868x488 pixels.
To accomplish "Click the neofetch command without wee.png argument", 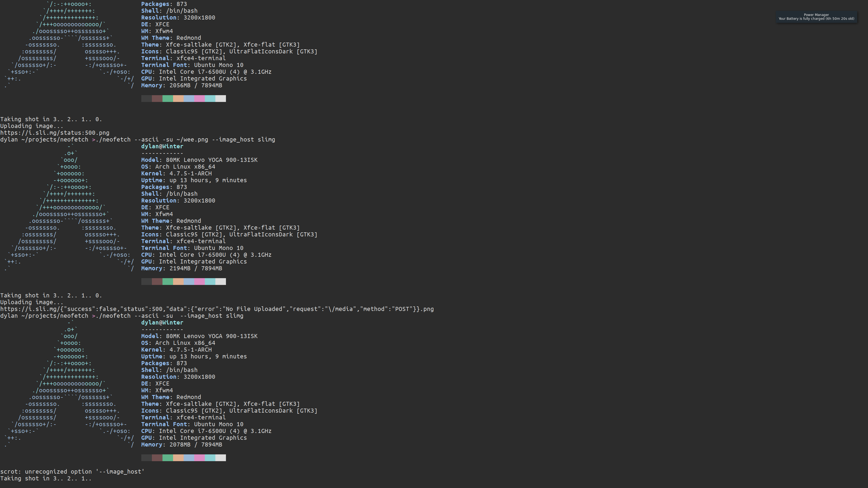I will click(122, 316).
